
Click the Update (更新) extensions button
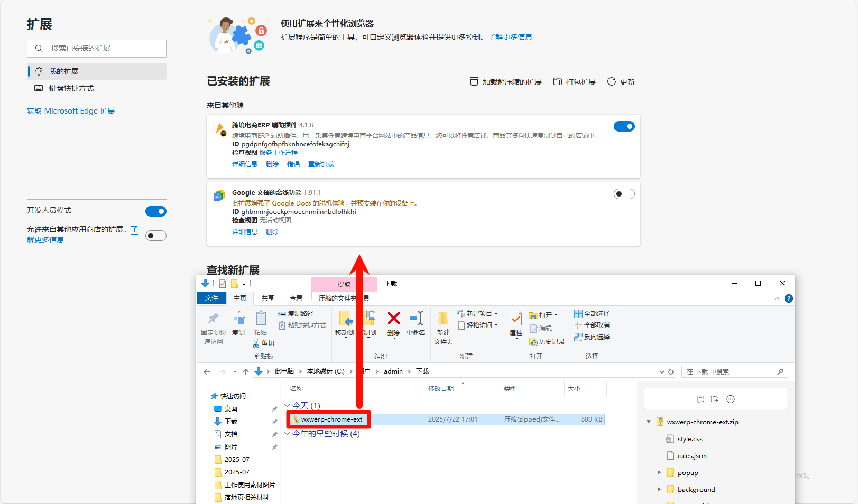(621, 82)
